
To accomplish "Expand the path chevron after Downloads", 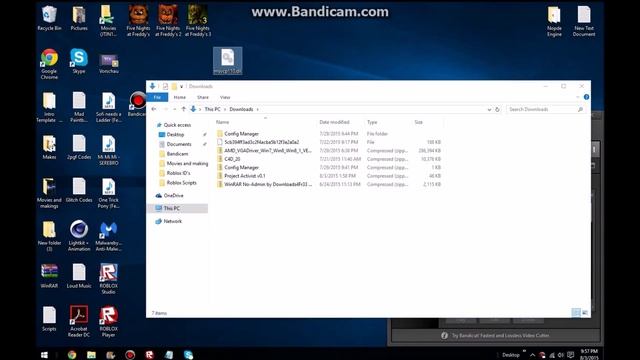I will [258, 109].
